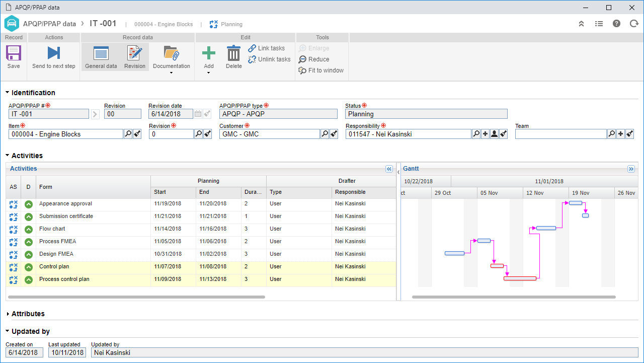Click the Responsibility input field
This screenshot has height=363, width=644.
(409, 134)
